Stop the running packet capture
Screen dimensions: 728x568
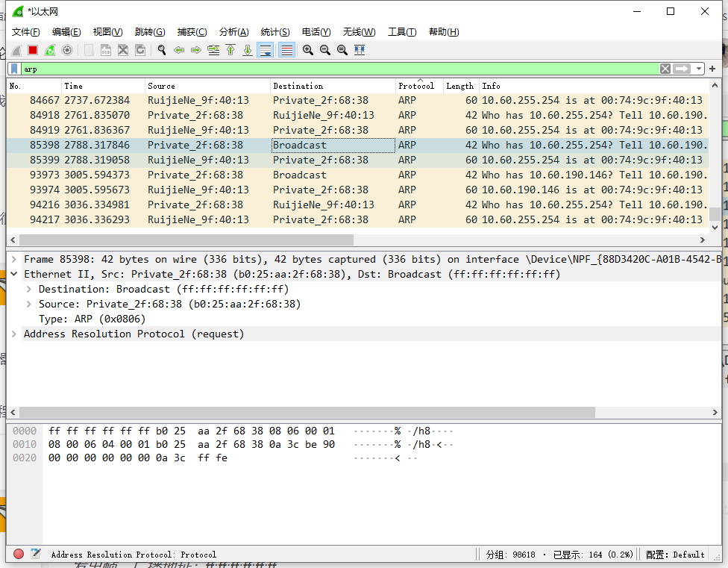pos(33,50)
